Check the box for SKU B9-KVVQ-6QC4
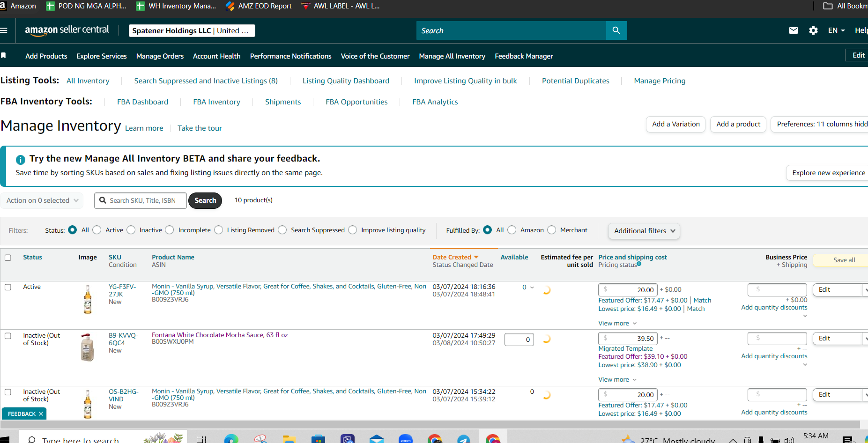 pos(8,336)
